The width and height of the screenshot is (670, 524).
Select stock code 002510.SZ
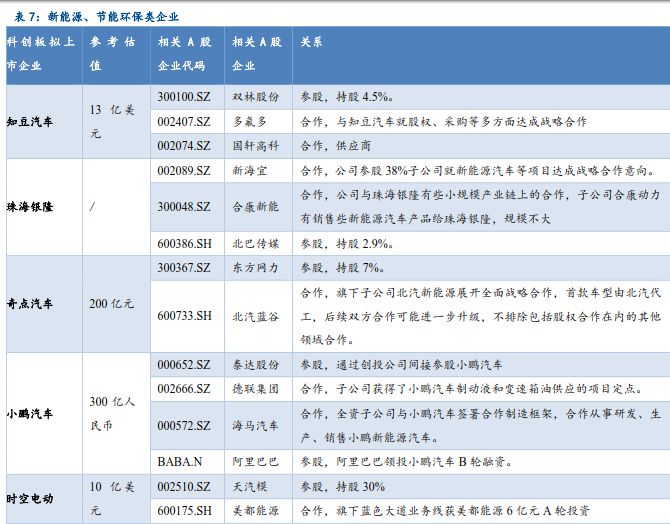[184, 487]
